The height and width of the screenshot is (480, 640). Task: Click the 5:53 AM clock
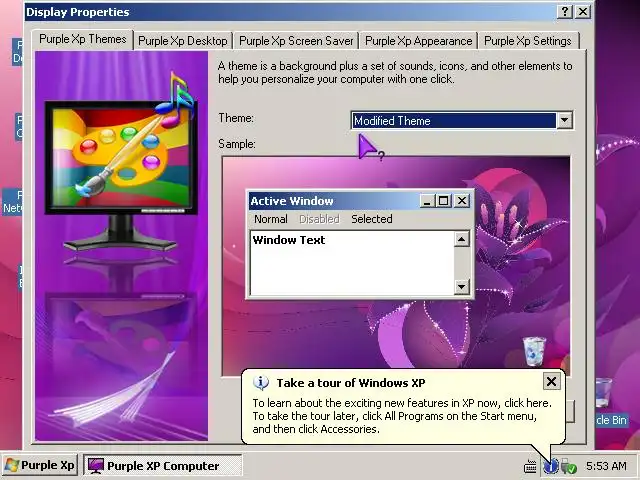(606, 466)
